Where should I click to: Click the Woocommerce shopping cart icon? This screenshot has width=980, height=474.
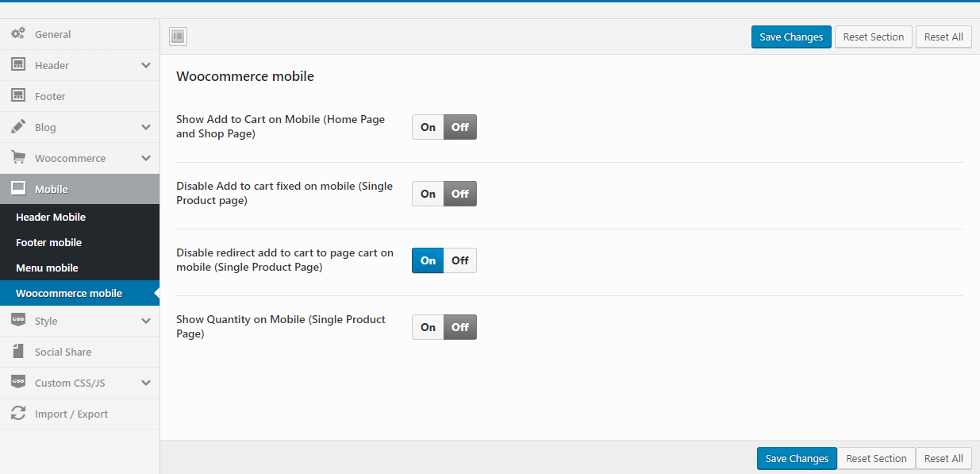pyautogui.click(x=17, y=158)
